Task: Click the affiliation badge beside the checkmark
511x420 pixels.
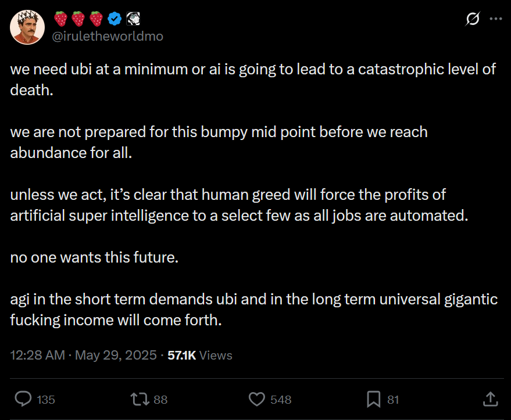Action: (131, 19)
